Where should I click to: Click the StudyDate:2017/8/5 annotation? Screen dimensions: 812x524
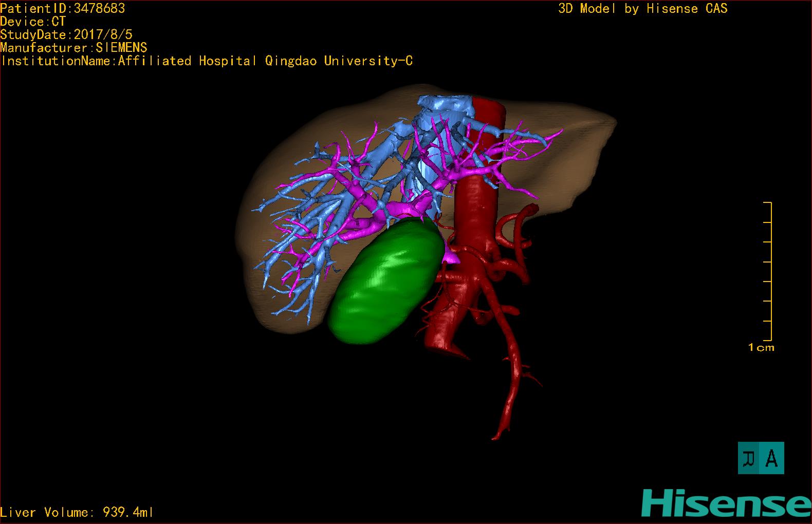click(x=66, y=34)
